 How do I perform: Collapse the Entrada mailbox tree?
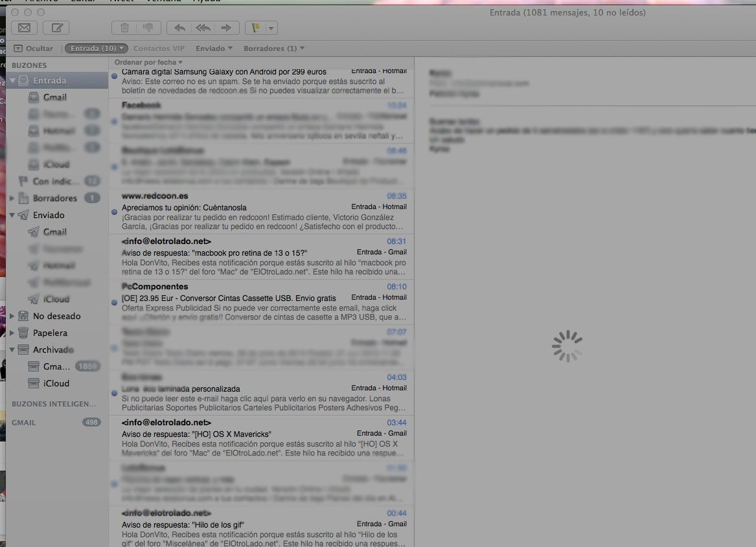12,80
